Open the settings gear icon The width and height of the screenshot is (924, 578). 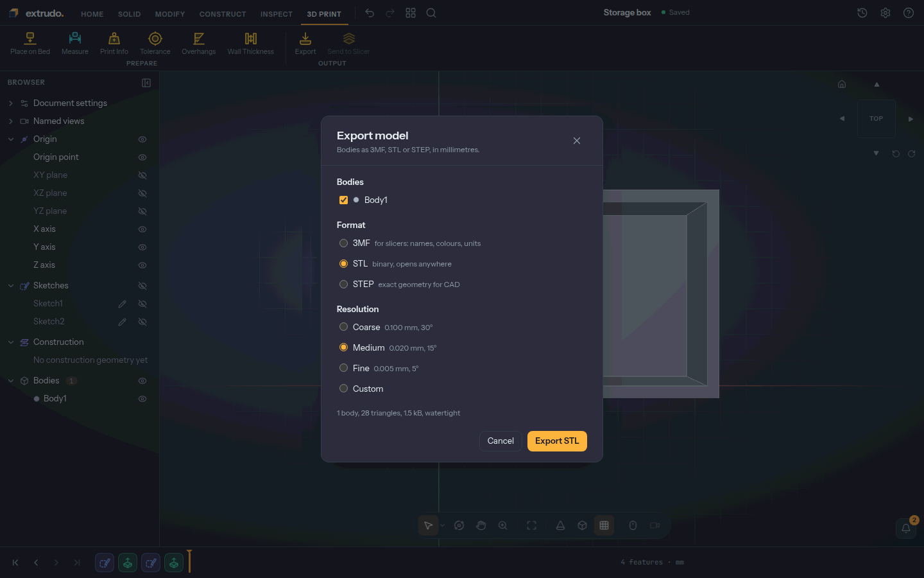[x=886, y=13]
